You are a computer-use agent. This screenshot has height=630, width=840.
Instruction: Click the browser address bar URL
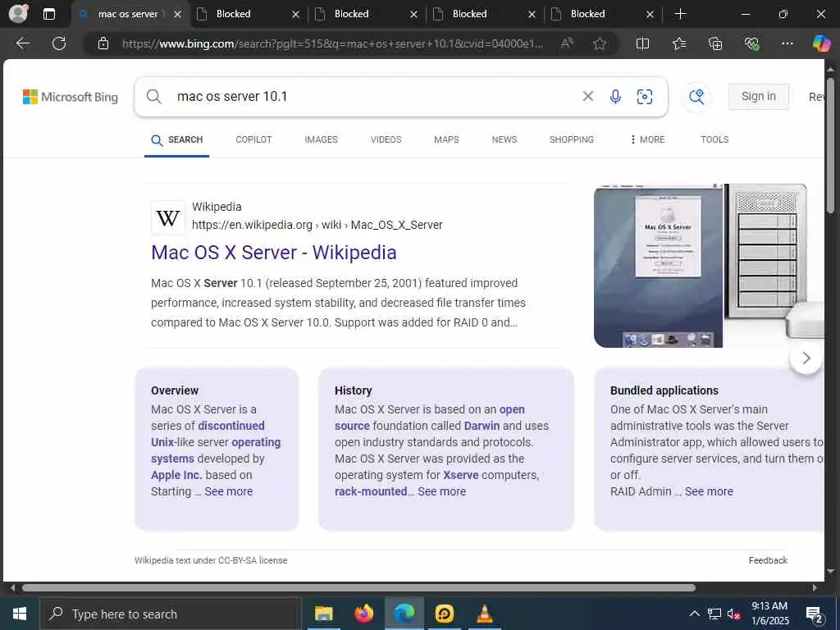332,43
